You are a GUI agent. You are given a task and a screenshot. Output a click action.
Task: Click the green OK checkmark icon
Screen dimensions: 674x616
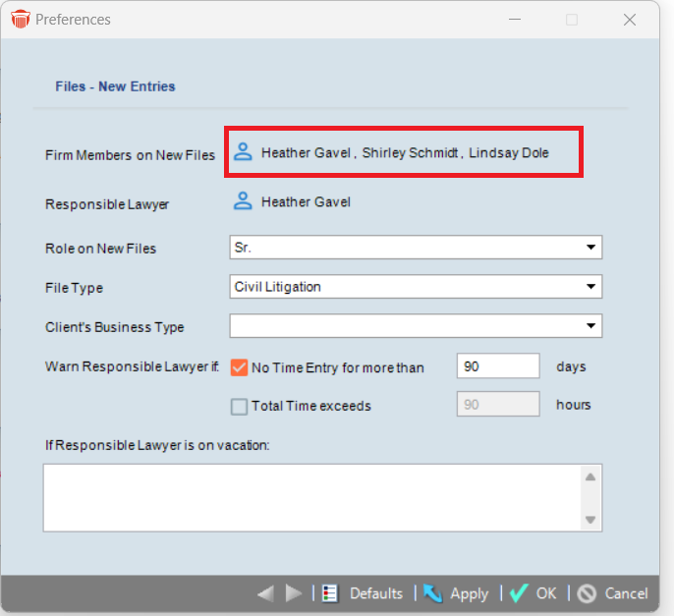pyautogui.click(x=519, y=593)
